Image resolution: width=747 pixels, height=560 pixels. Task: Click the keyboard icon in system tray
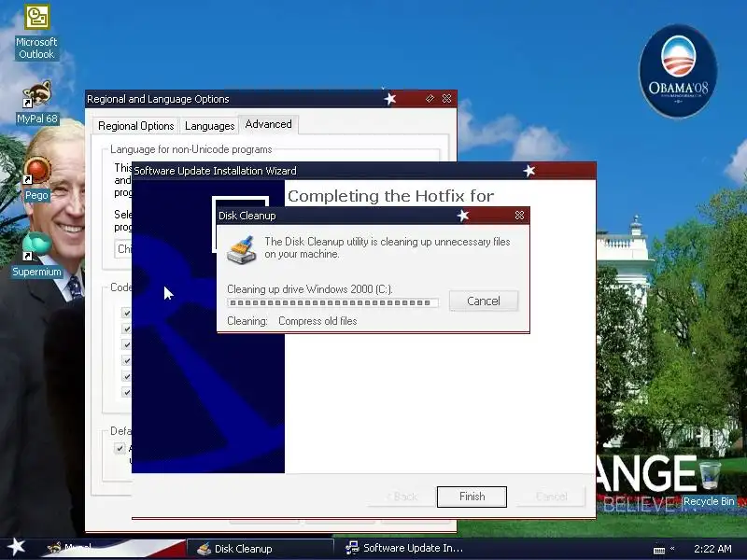pos(659,550)
